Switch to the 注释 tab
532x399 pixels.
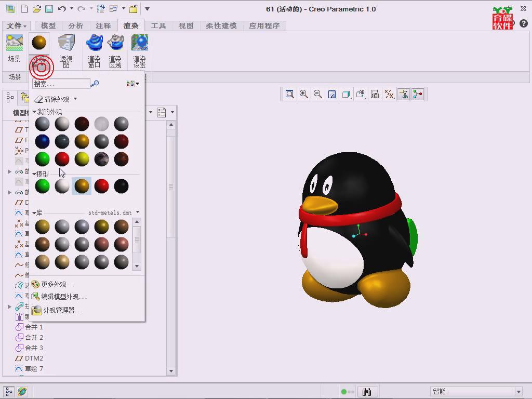pyautogui.click(x=103, y=25)
